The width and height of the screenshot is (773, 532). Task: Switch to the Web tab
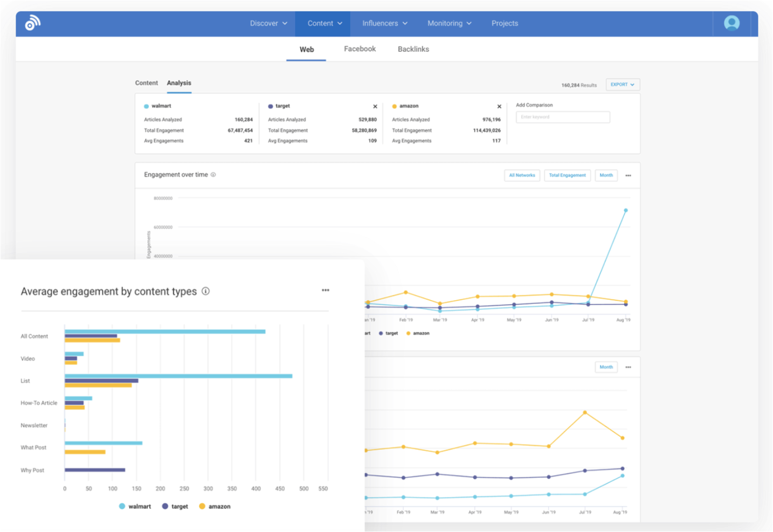(306, 50)
